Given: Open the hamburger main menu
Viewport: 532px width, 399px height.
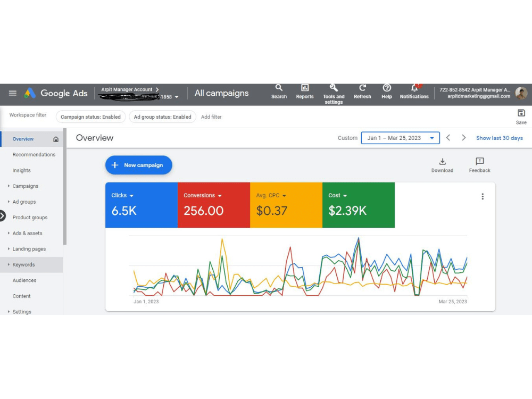Looking at the screenshot, I should (x=13, y=93).
